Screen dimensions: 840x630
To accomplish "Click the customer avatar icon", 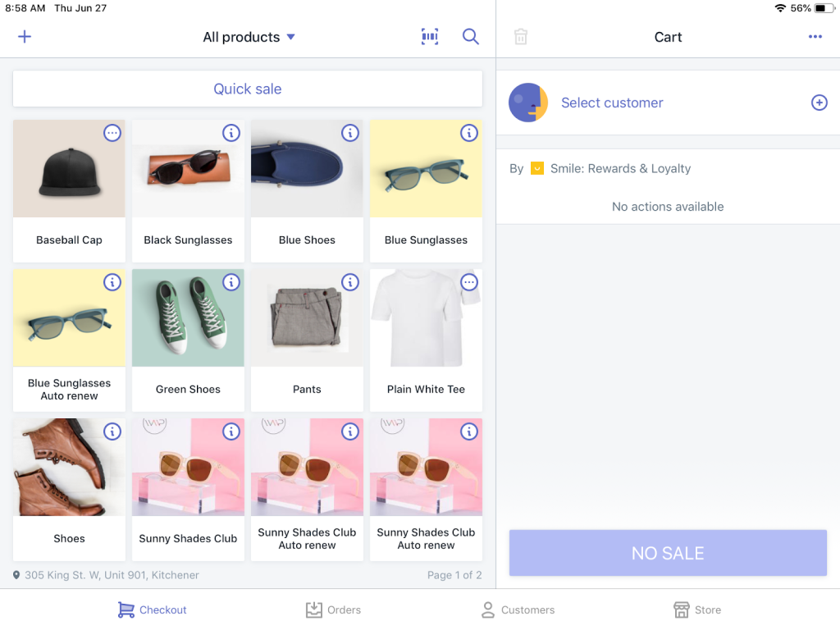I will [527, 103].
